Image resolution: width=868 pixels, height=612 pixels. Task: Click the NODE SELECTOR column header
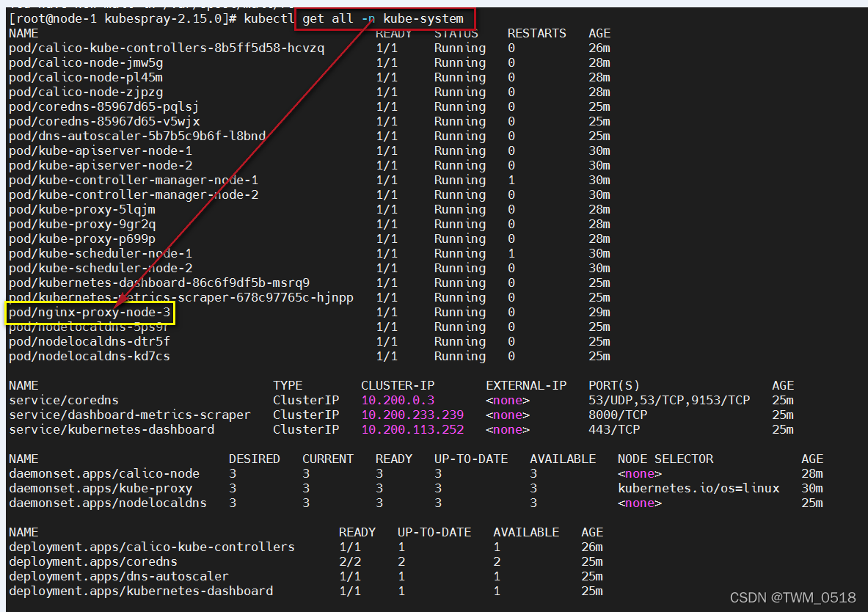pyautogui.click(x=665, y=459)
